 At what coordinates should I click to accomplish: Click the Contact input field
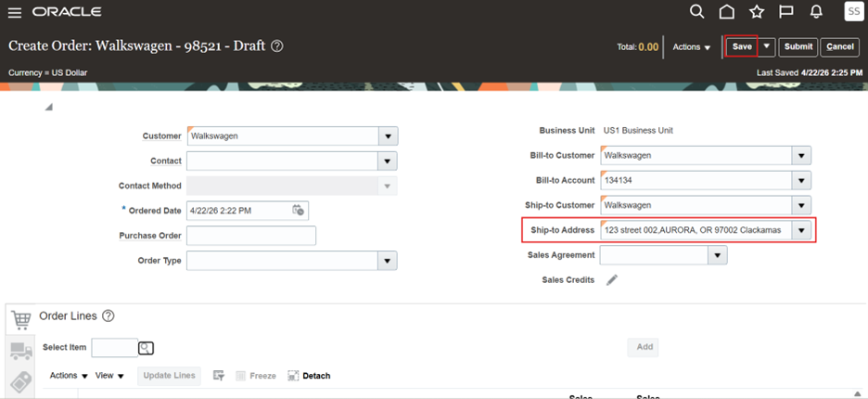[283, 161]
